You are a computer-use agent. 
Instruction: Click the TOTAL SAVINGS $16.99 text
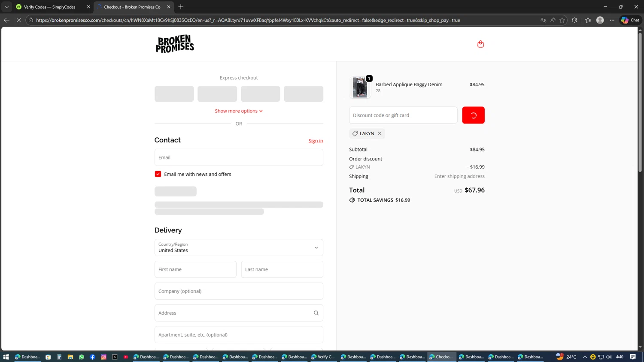[383, 200]
